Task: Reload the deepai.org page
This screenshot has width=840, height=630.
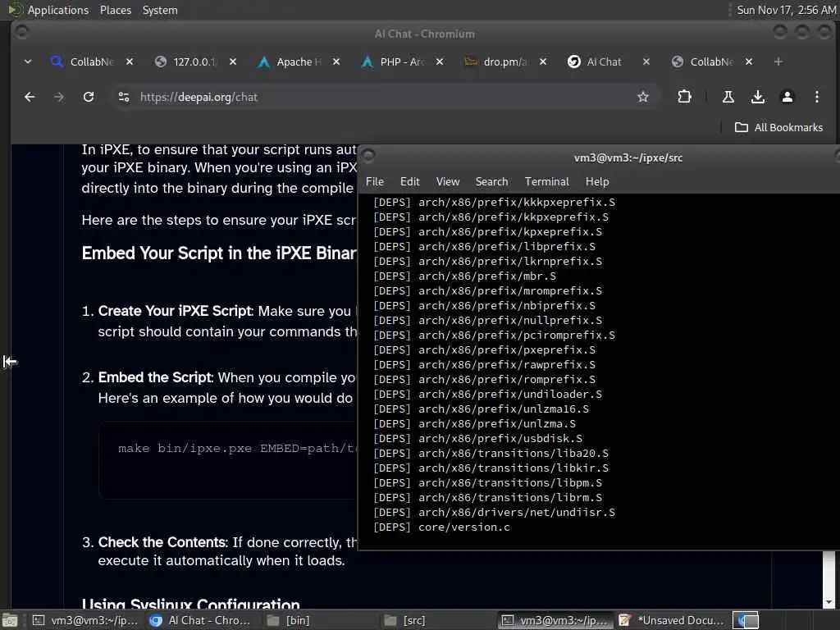Action: click(x=89, y=97)
